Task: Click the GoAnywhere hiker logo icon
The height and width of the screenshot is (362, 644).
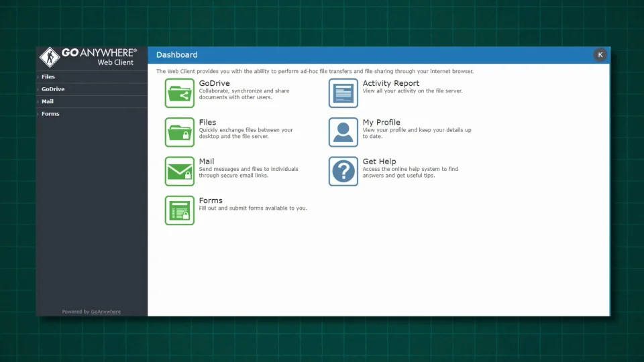Action: coord(50,56)
